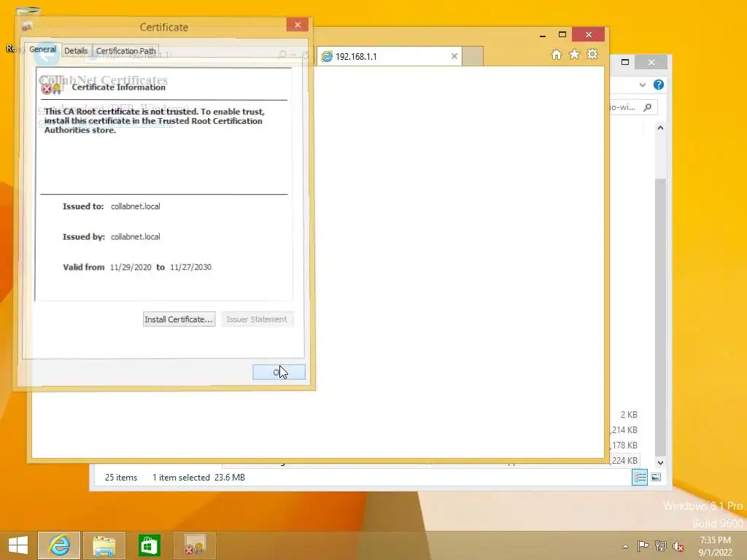
Task: Open File Explorer help icon
Action: coord(659,85)
